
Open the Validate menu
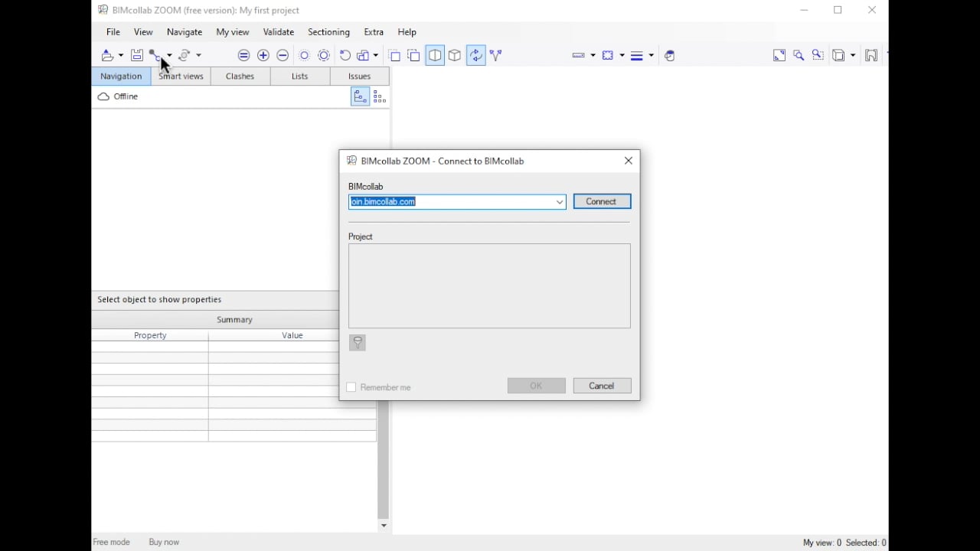(x=279, y=32)
